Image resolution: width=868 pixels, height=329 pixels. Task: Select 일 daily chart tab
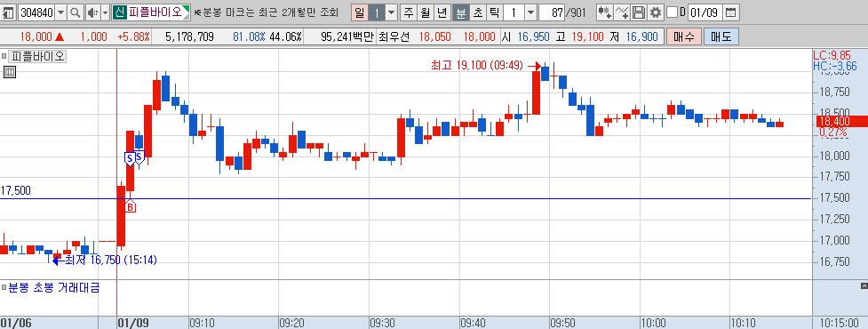(x=360, y=12)
